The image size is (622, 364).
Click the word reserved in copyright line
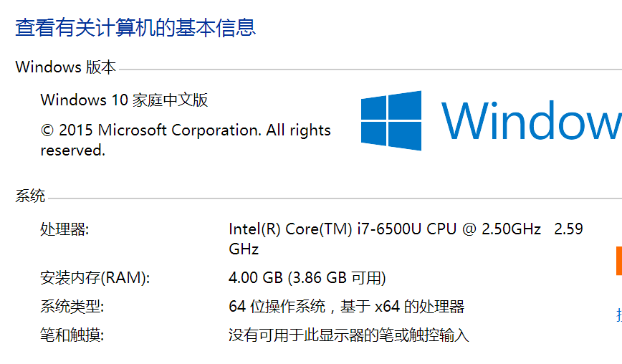point(72,150)
